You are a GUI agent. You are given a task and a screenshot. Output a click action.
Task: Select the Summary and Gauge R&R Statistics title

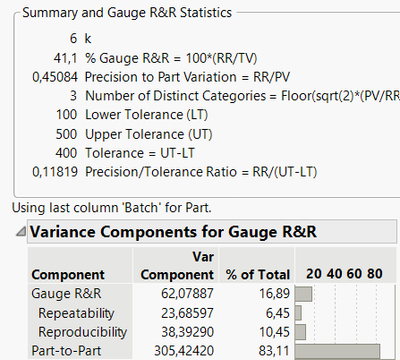click(127, 13)
